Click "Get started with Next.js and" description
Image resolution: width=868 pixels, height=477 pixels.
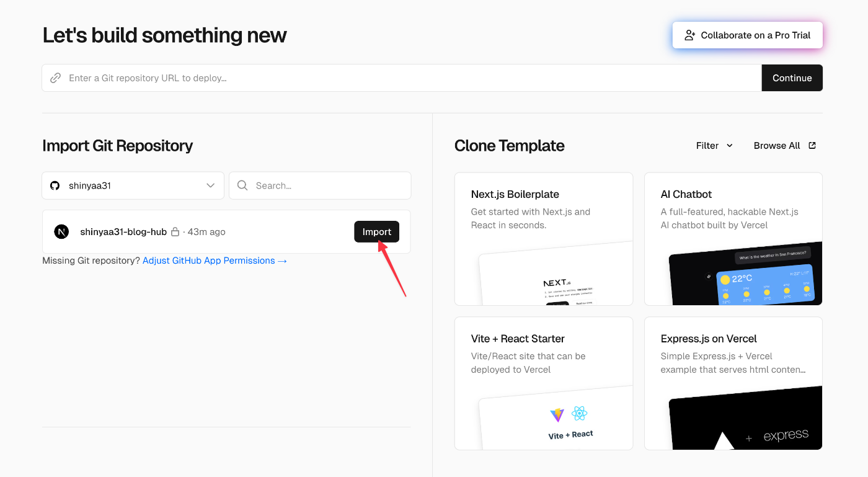[531, 212]
